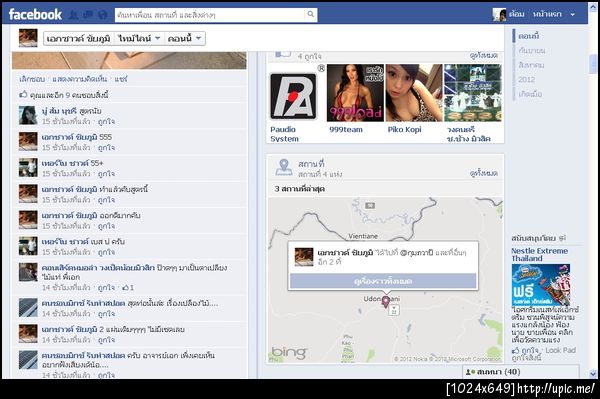600x399 pixels.
Task: Click the search magnifier button
Action: 311,15
